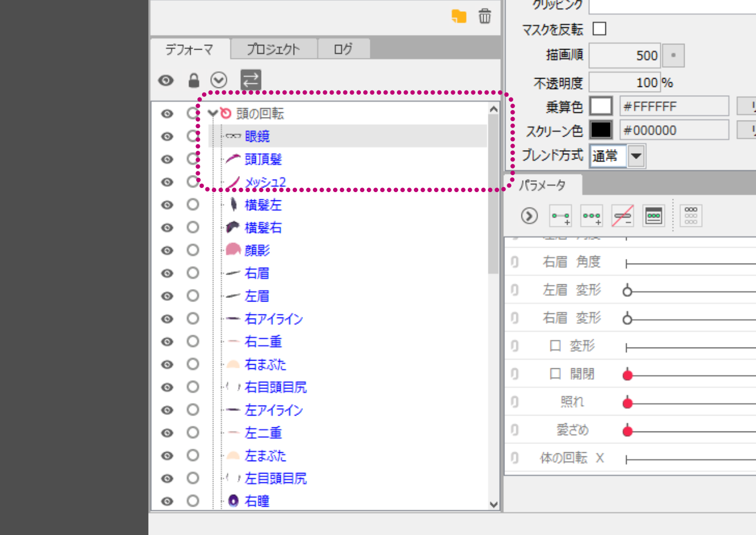Click the glasses thumbnail icon for 眼鏡
756x535 pixels.
tap(234, 136)
